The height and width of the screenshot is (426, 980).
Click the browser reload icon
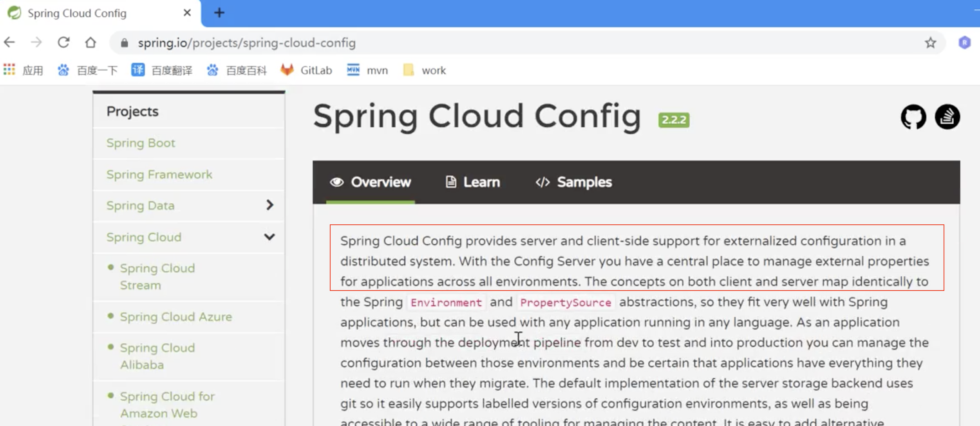63,42
